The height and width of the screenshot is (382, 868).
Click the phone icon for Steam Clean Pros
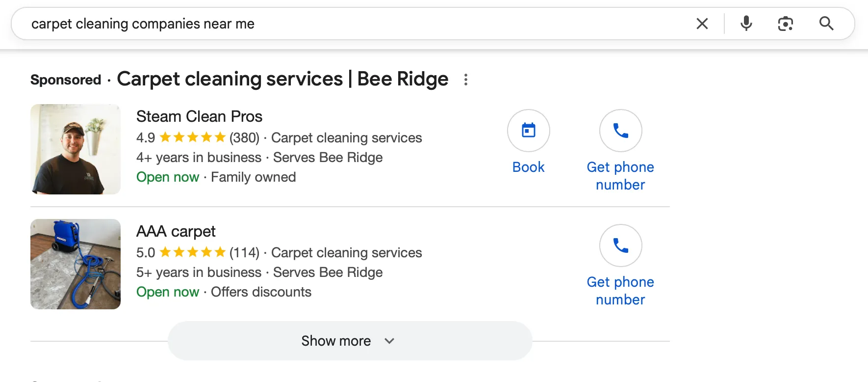[x=620, y=131]
